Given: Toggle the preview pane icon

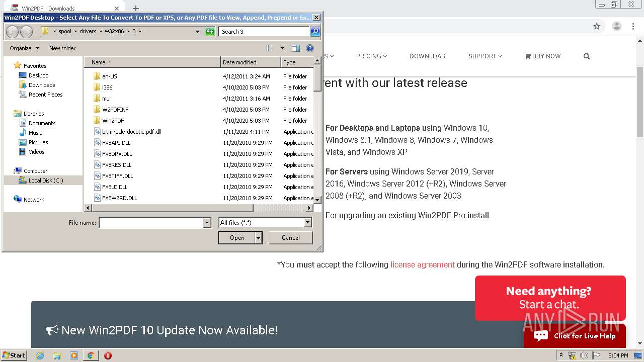Looking at the screenshot, I should click(x=296, y=48).
